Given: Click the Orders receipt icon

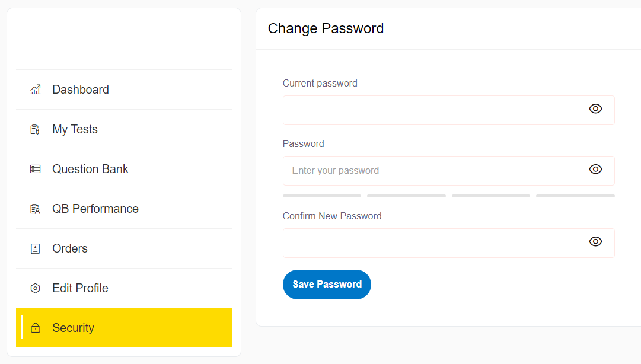Looking at the screenshot, I should [36, 248].
